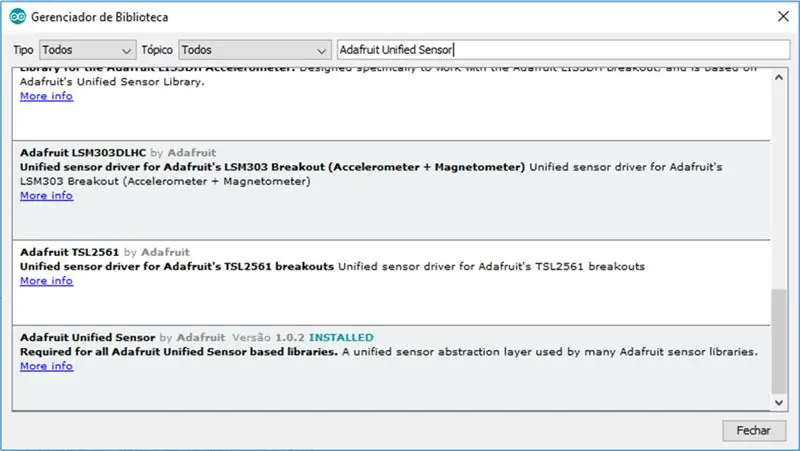Select the Adafruit TSL2561 library entry
Viewport: 800px width, 451px height.
coord(391,283)
